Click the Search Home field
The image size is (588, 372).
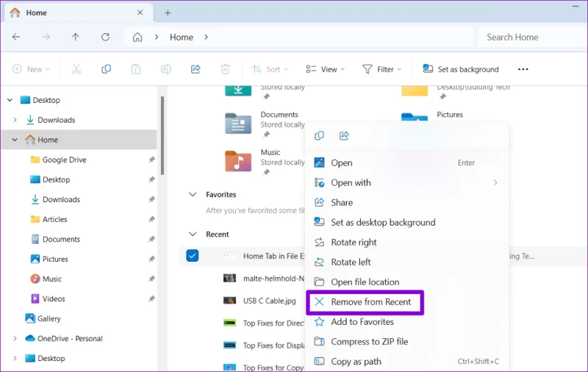click(x=532, y=37)
